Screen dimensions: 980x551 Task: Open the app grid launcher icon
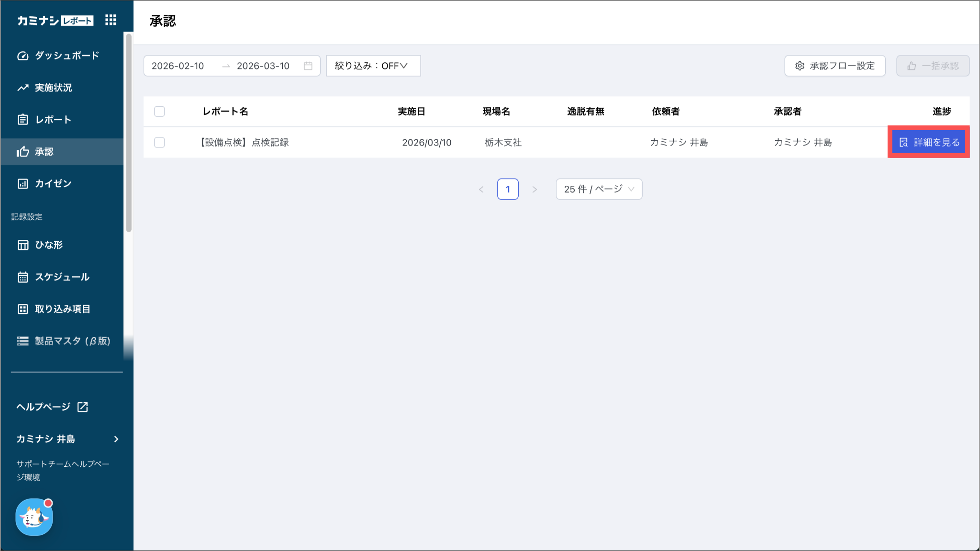(x=111, y=20)
